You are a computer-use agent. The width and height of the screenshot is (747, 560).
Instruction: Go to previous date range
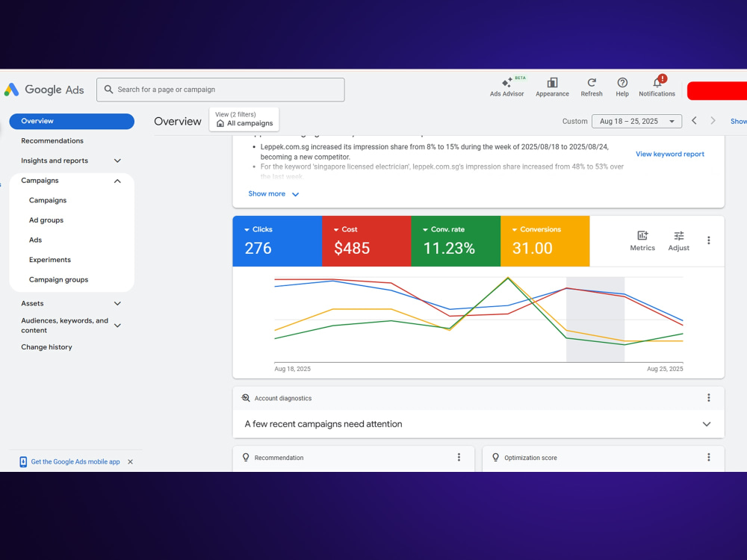pyautogui.click(x=694, y=121)
